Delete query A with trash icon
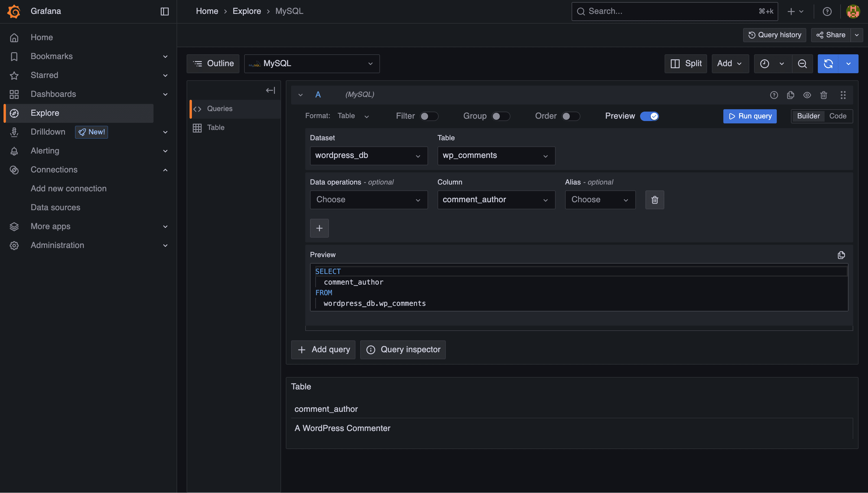Image resolution: width=868 pixels, height=493 pixels. (824, 95)
